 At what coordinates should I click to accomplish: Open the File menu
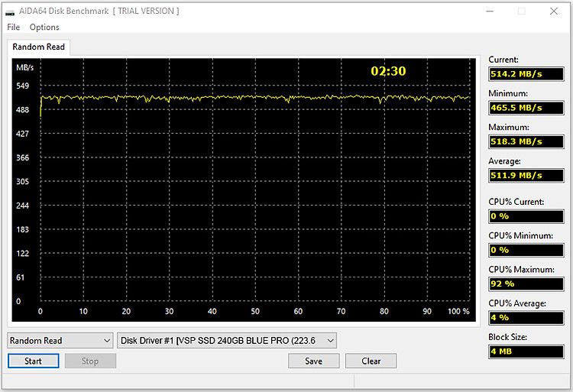13,27
